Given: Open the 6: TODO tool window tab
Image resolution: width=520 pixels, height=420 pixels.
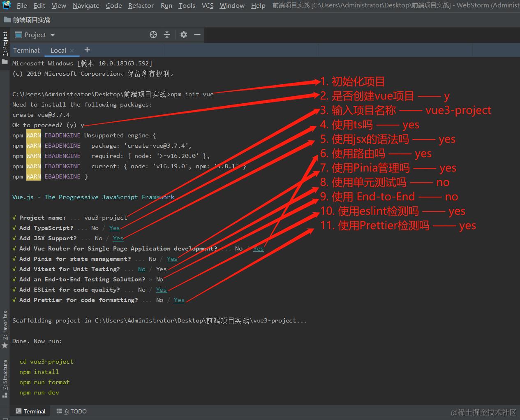Looking at the screenshot, I should coord(72,411).
